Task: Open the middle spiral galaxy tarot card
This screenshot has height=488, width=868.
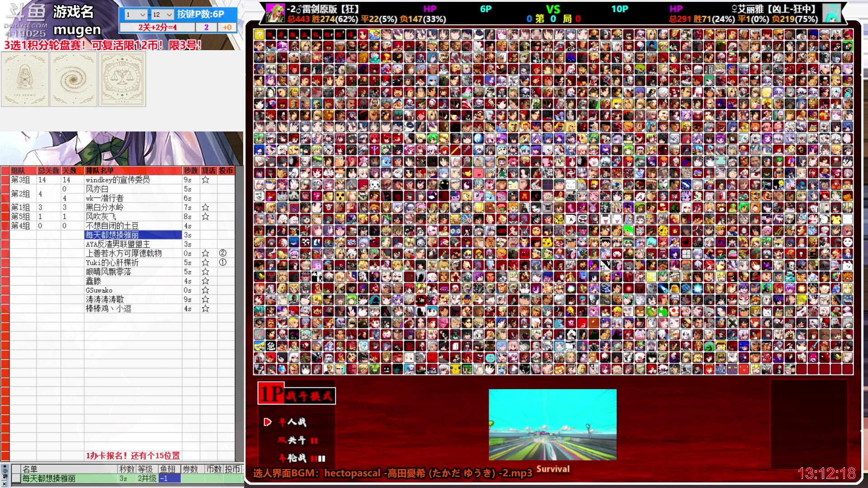Action: click(x=73, y=79)
